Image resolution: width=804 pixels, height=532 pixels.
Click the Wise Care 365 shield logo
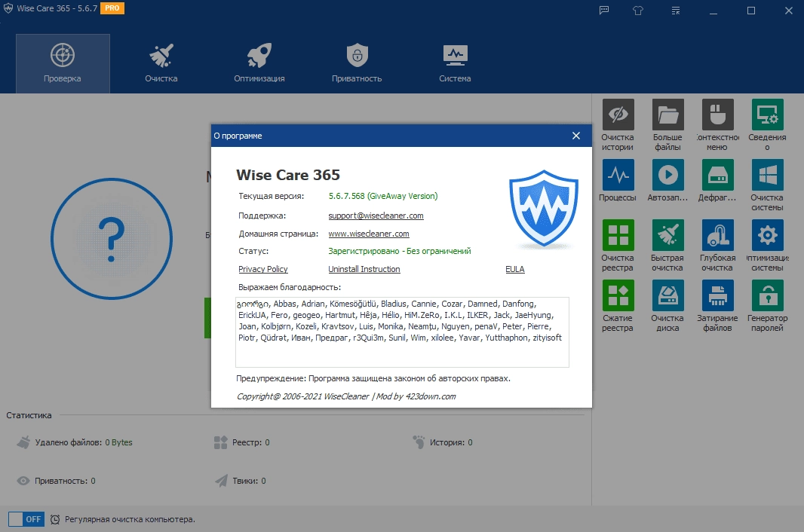[544, 209]
